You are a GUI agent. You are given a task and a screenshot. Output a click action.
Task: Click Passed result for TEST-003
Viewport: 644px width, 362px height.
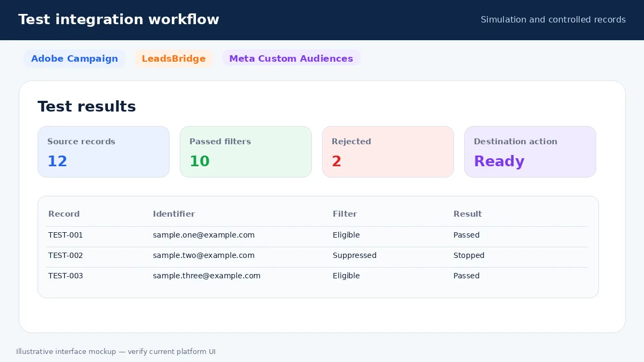[466, 276]
